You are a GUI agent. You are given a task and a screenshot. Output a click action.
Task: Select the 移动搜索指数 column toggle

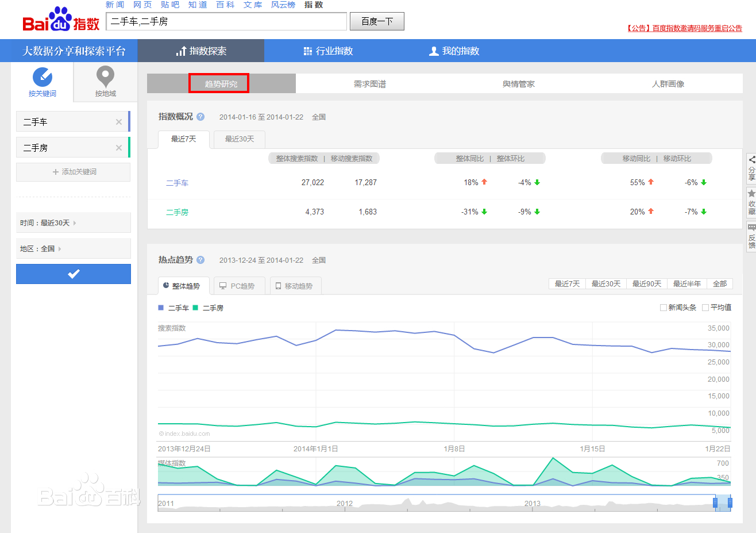352,159
